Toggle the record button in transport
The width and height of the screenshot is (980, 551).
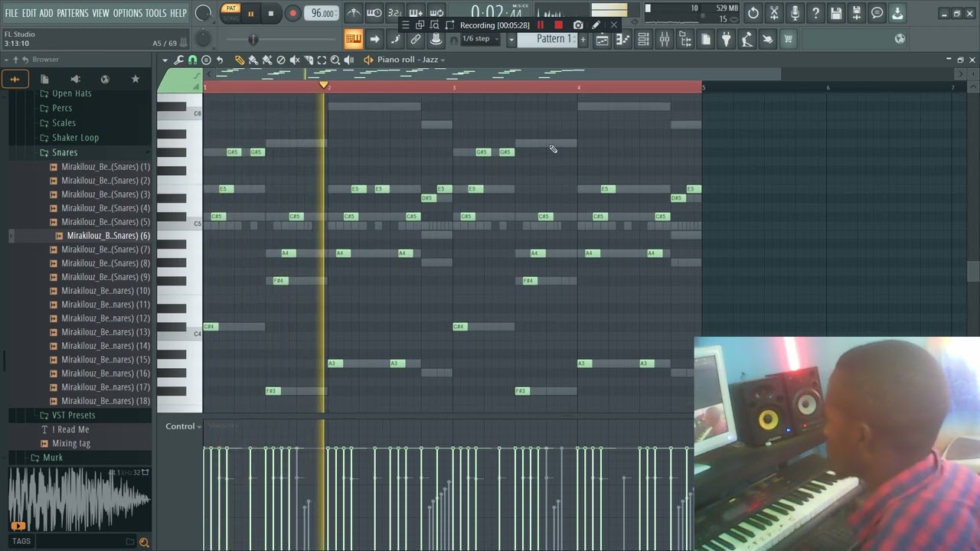click(x=292, y=13)
